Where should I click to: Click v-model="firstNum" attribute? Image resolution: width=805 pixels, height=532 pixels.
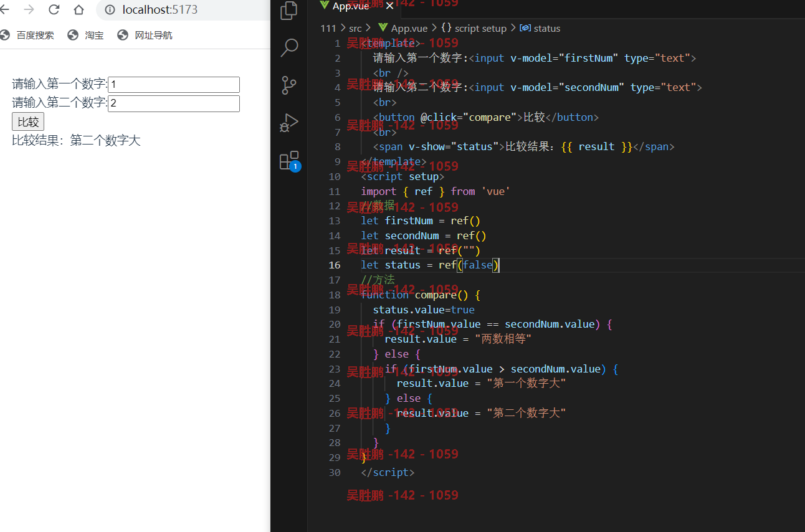click(564, 58)
